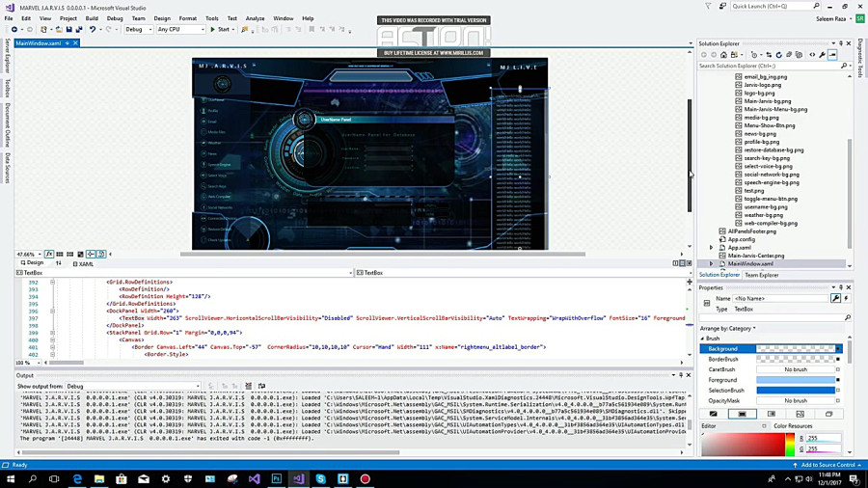This screenshot has height=488, width=868.
Task: Click the CaretBrush property marker square
Action: (838, 369)
